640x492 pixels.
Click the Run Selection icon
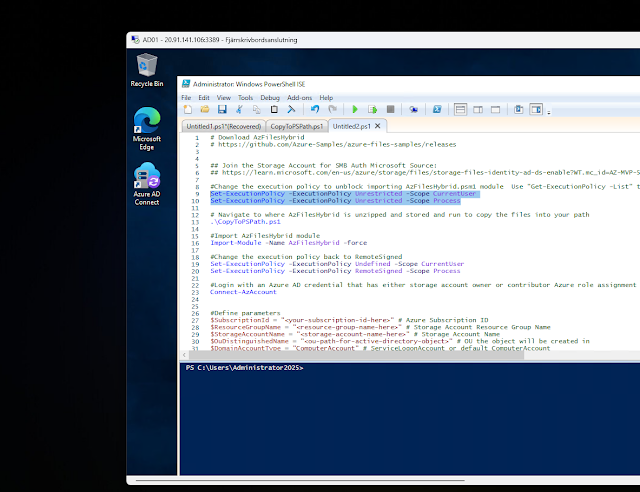pos(372,109)
